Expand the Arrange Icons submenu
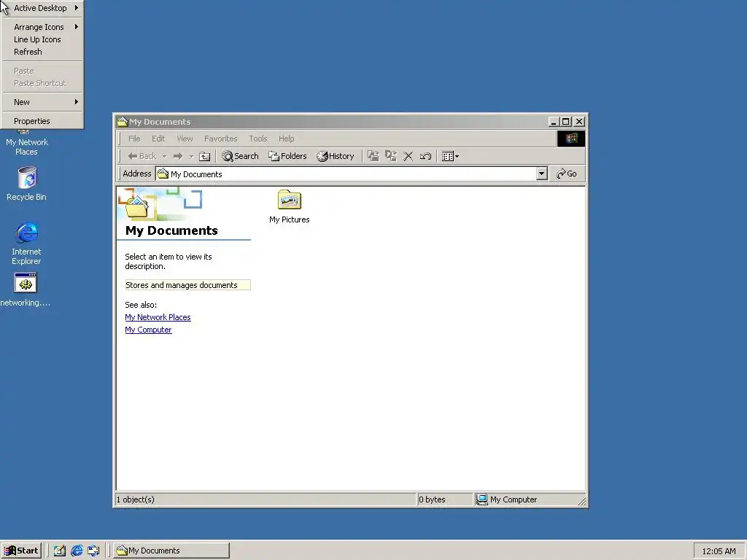 (x=42, y=27)
